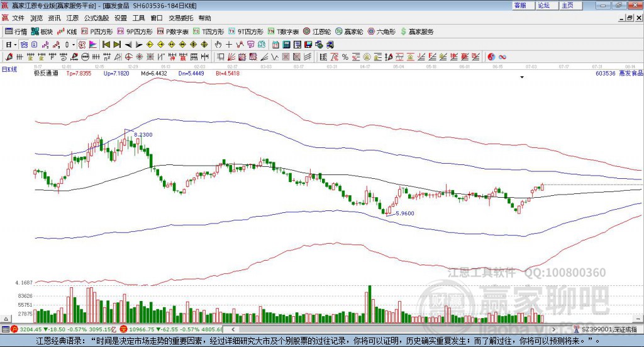Click the 深 Shenzhen index badge
This screenshot has width=644, height=347.
coord(123,329)
